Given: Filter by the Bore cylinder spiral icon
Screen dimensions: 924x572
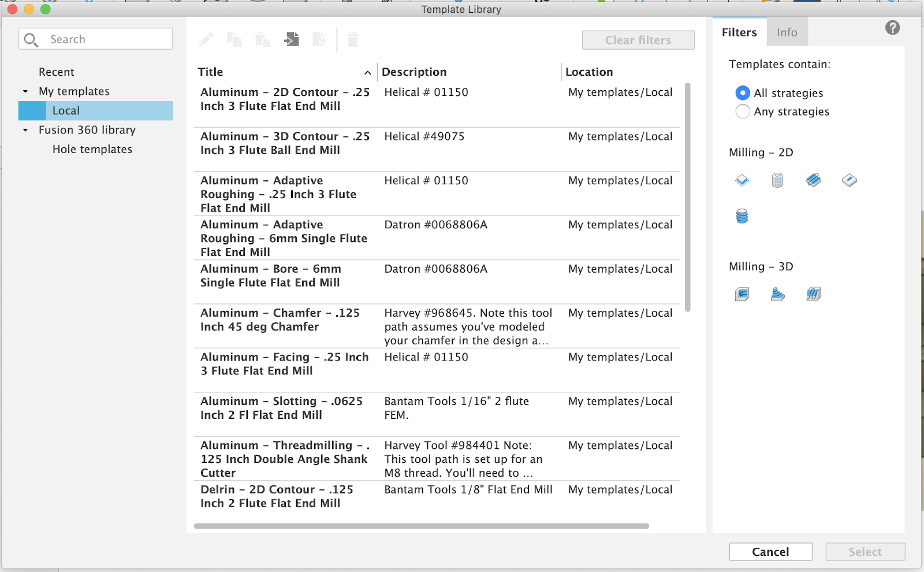Looking at the screenshot, I should tap(778, 180).
